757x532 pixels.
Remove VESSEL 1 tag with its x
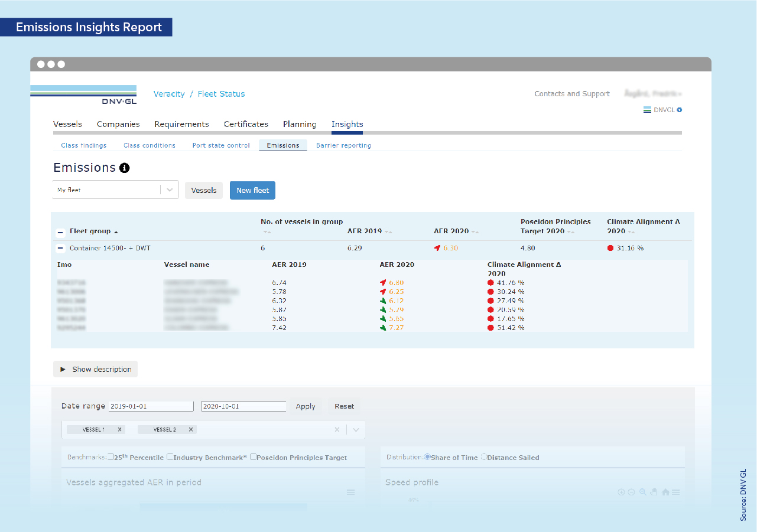click(x=120, y=430)
